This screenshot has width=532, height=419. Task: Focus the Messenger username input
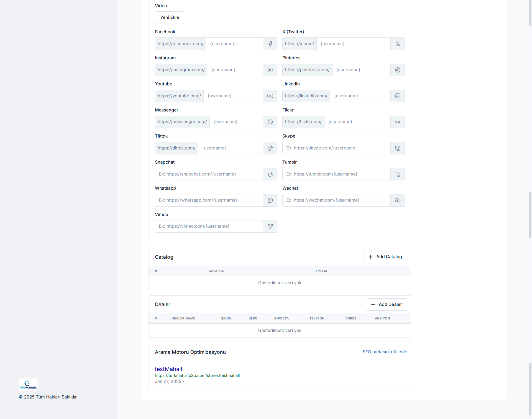click(x=236, y=122)
